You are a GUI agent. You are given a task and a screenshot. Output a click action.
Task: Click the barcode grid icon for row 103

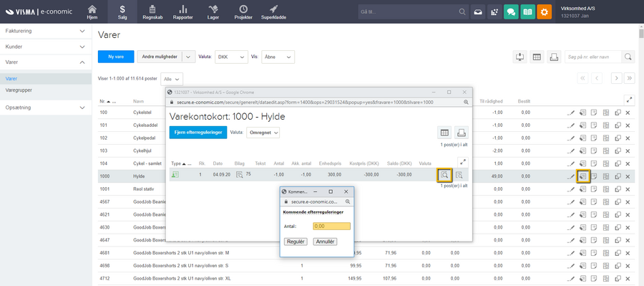point(605,151)
